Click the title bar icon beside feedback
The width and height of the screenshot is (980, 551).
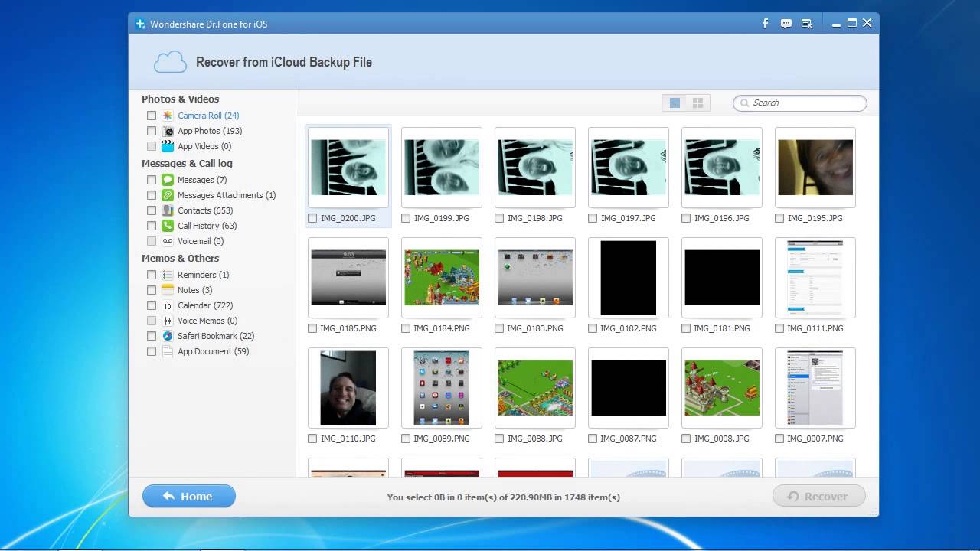tap(806, 24)
